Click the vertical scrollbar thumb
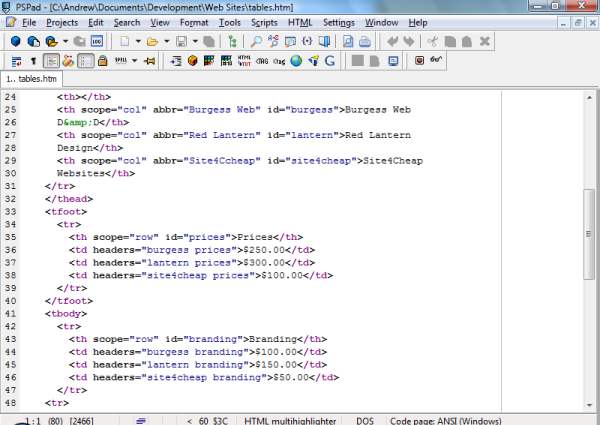Viewport: 600px width, 425px height. [589, 234]
